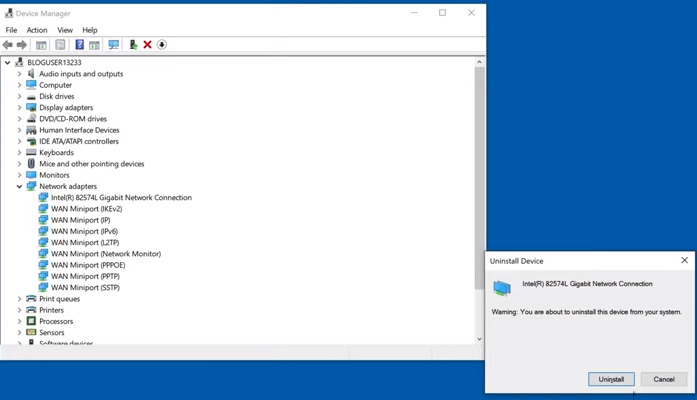Click the Keyboards category icon
The image size is (697, 400).
(x=31, y=152)
